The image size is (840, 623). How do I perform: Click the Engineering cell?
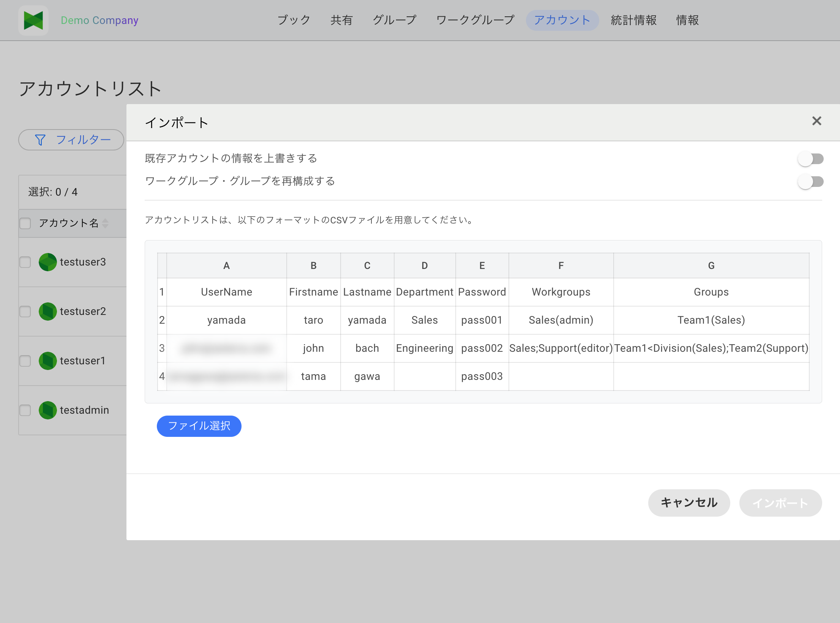[x=425, y=348]
